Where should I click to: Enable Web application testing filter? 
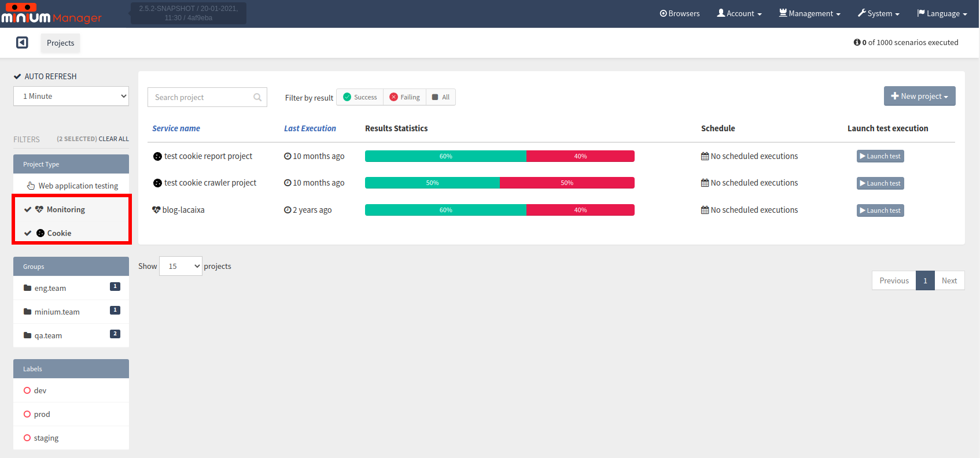pyautogui.click(x=71, y=186)
